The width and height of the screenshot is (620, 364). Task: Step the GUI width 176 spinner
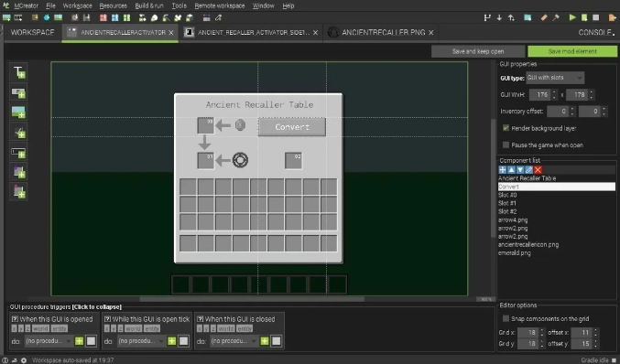pos(554,95)
